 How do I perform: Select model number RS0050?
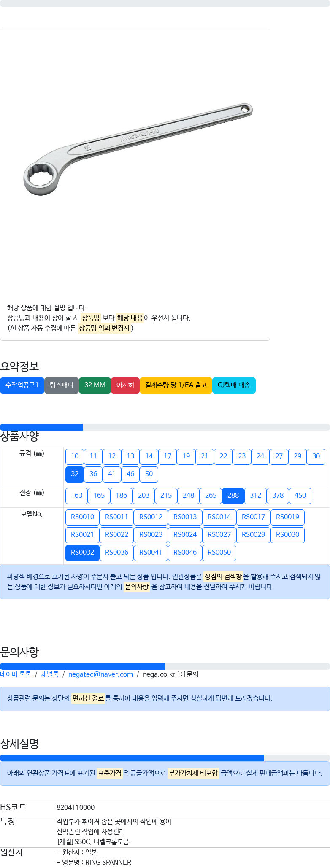(219, 553)
